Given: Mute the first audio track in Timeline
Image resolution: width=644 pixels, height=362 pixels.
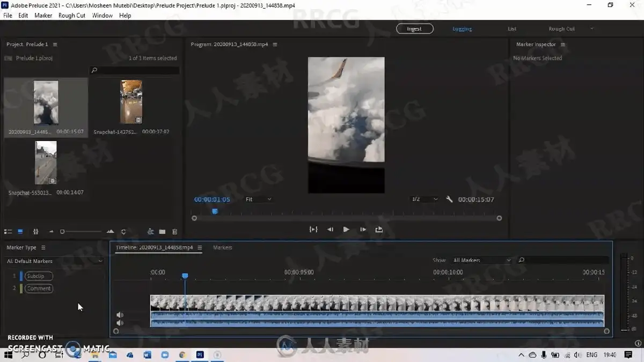Looking at the screenshot, I should point(120,315).
